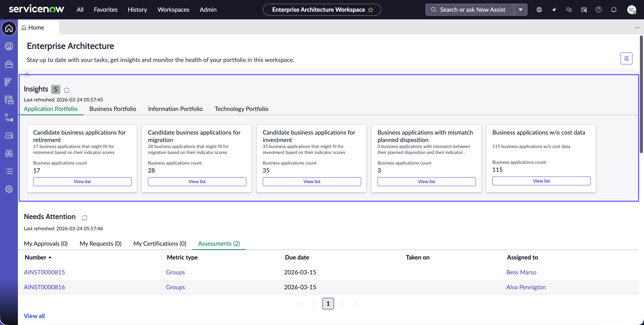Open the Admin menu
Screen dimensions: 644x325
tap(208, 9)
